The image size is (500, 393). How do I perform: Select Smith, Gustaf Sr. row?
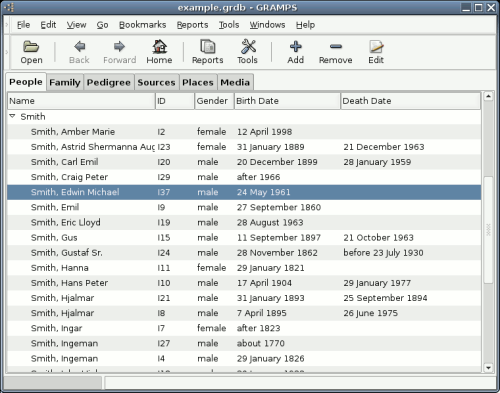pyautogui.click(x=244, y=253)
